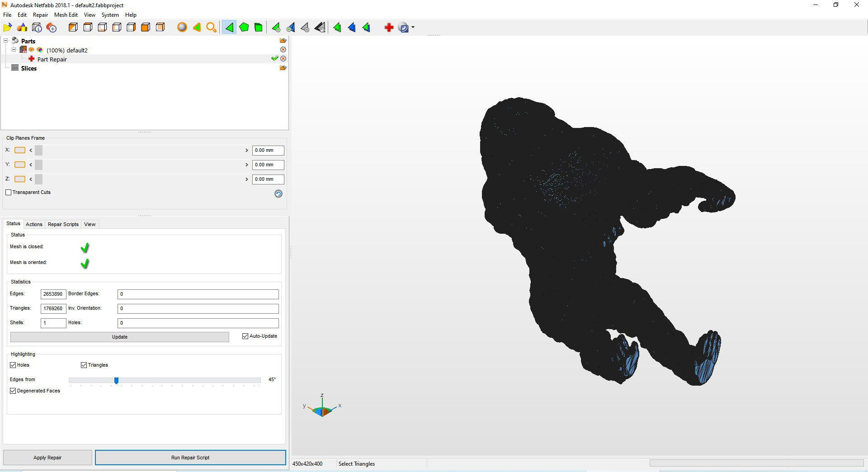This screenshot has width=868, height=472.
Task: Click the Edges from angle slider handle
Action: (x=116, y=381)
